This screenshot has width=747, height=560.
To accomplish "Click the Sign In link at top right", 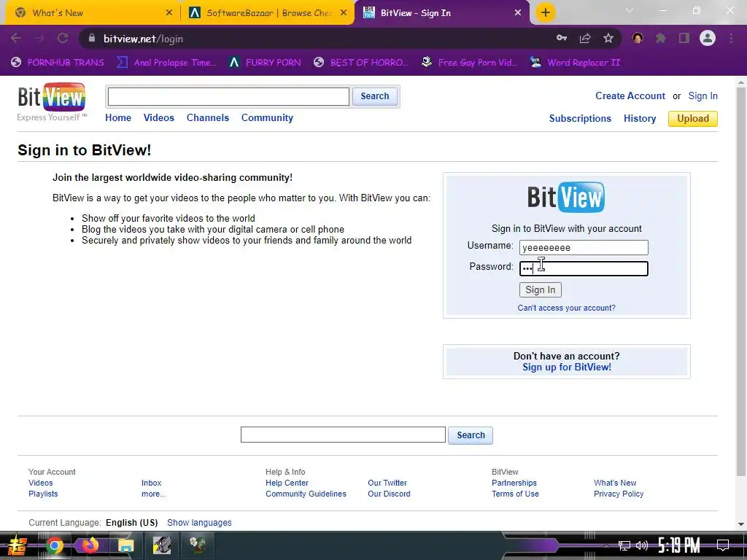I will [703, 96].
